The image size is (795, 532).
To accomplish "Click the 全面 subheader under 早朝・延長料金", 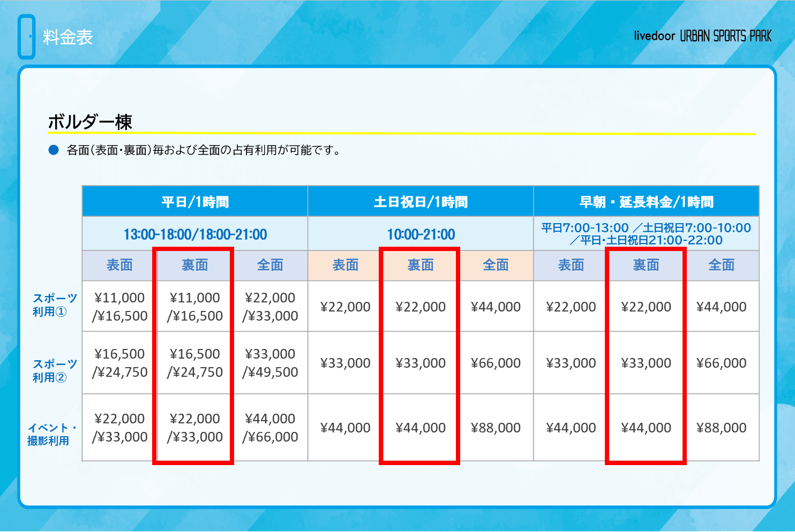I will point(722,265).
